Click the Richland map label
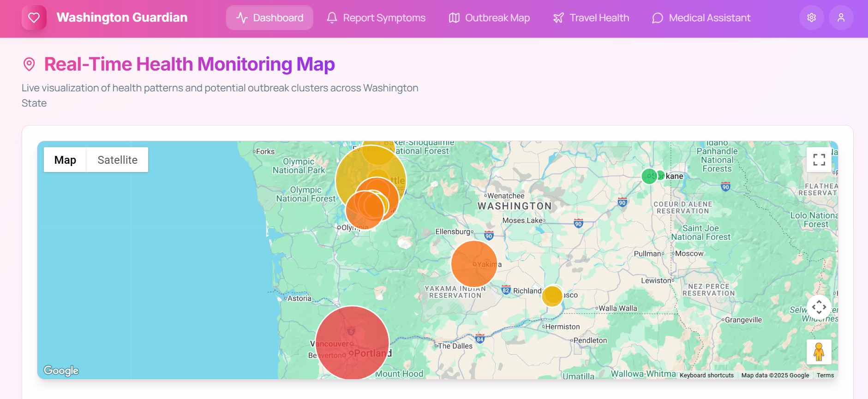The height and width of the screenshot is (399, 868). [x=527, y=291]
